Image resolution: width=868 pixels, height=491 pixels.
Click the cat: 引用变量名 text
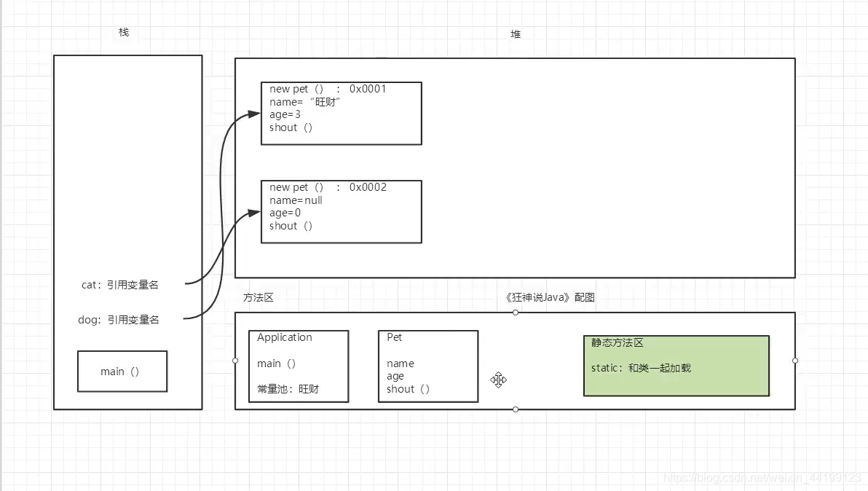pyautogui.click(x=120, y=285)
